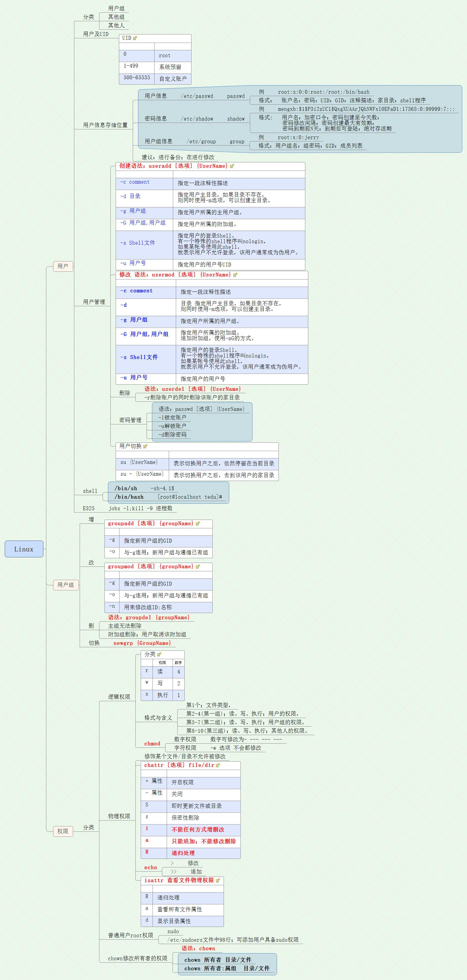This screenshot has width=467, height=980.
Task: Select the 逻辑权限 node
Action: pyautogui.click(x=119, y=697)
